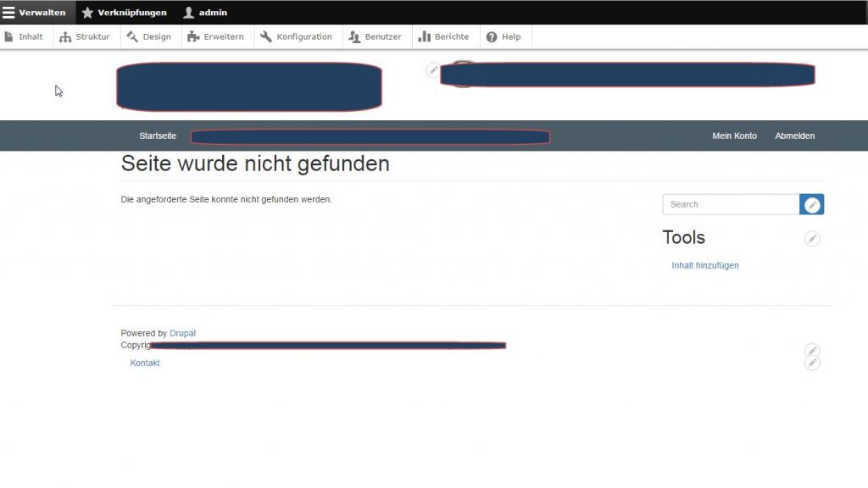This screenshot has width=868, height=488.
Task: Click the blue search button icon
Action: pos(812,204)
